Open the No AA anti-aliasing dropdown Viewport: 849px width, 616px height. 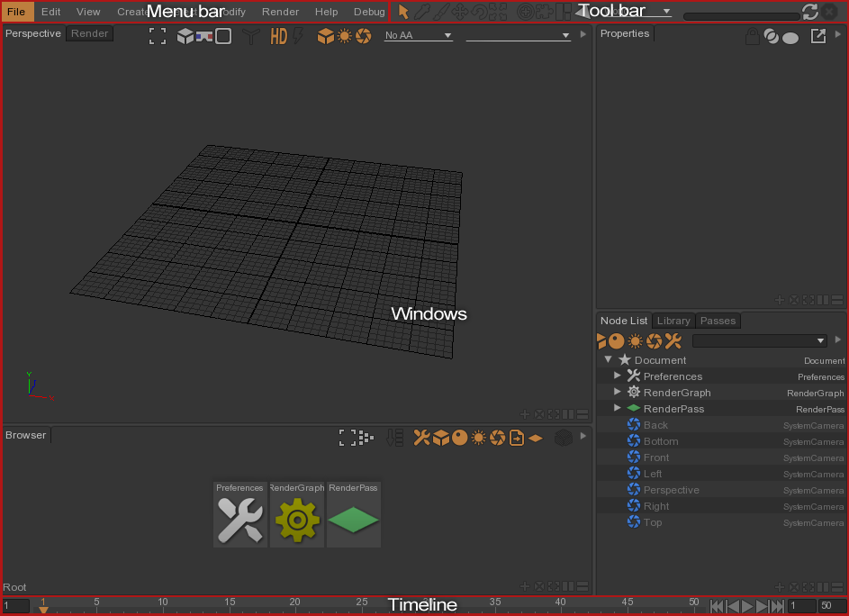point(418,36)
